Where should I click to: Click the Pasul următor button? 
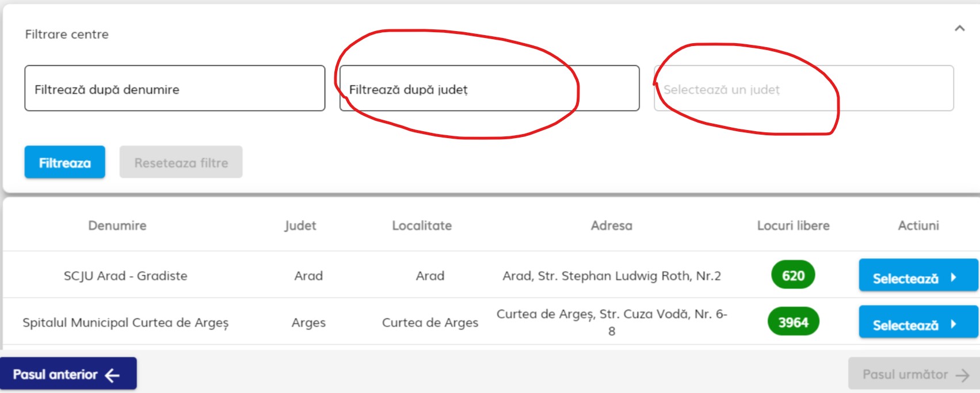(x=914, y=374)
